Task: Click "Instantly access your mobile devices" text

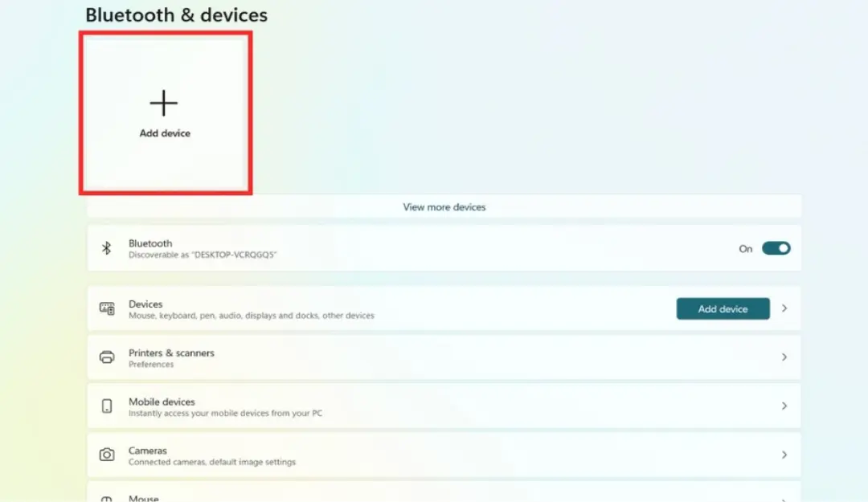Action: point(225,413)
